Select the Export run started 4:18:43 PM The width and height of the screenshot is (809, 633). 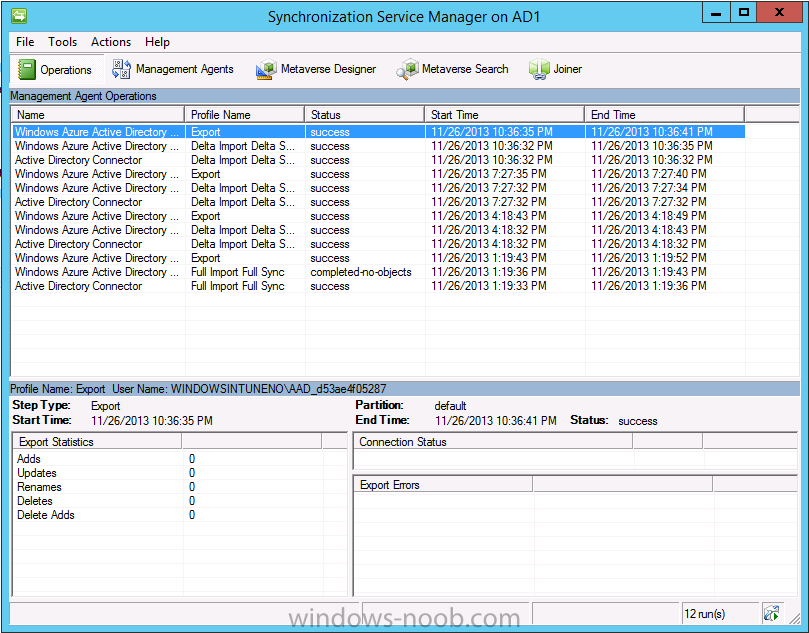tap(379, 216)
